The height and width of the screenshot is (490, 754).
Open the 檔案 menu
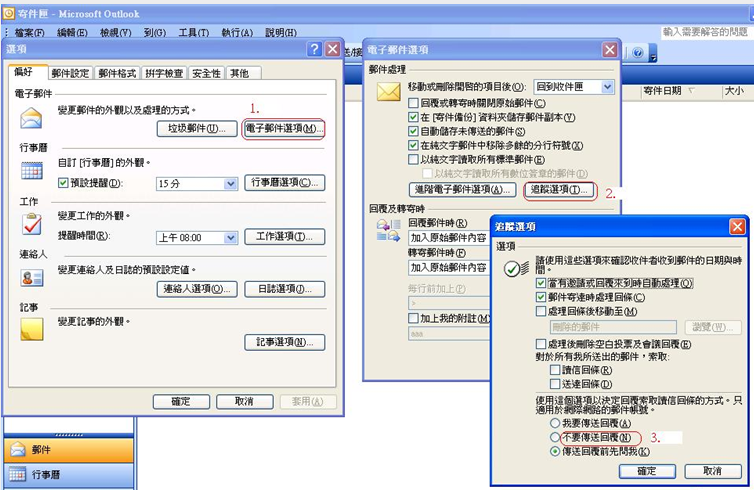coord(29,32)
